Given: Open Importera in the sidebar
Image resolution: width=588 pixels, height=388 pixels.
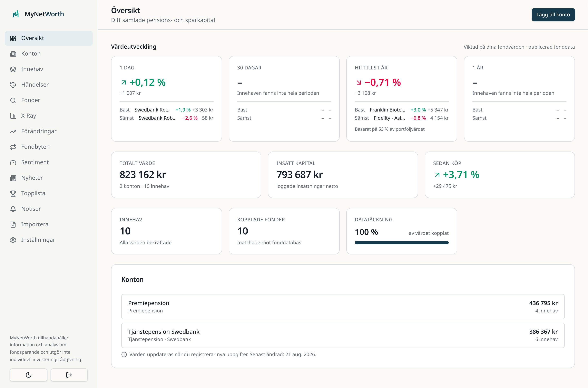Looking at the screenshot, I should click(x=49, y=224).
